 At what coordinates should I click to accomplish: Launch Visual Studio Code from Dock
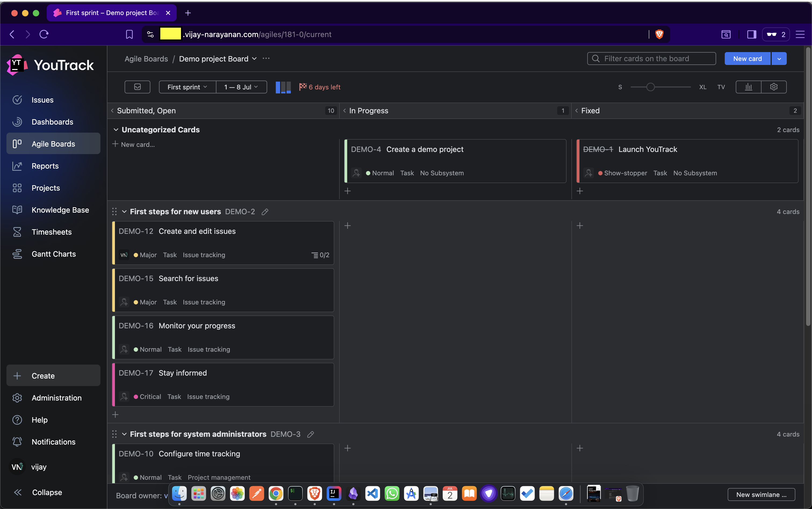373,494
